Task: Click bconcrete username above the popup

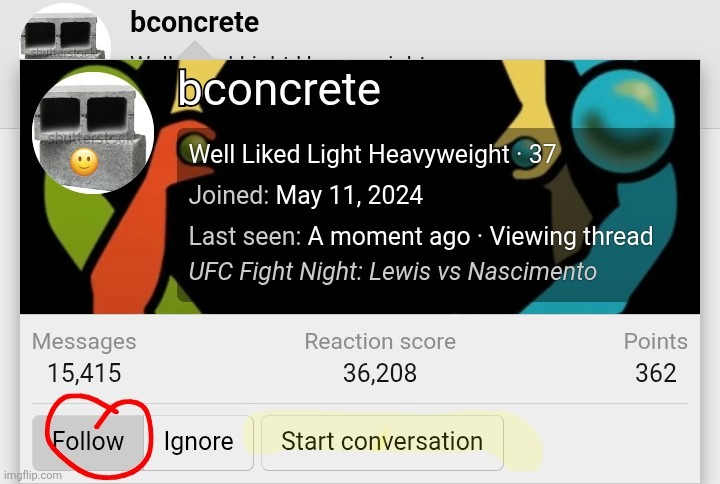Action: (x=195, y=22)
